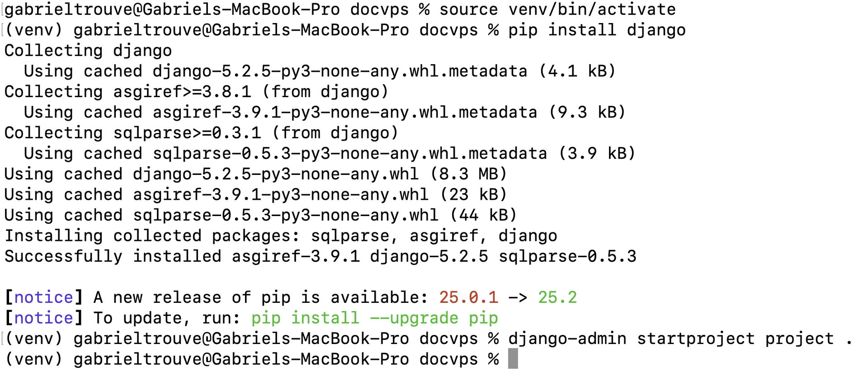The width and height of the screenshot is (868, 372).
Task: Click the 'Successfully installed' output line
Action: coord(320,256)
